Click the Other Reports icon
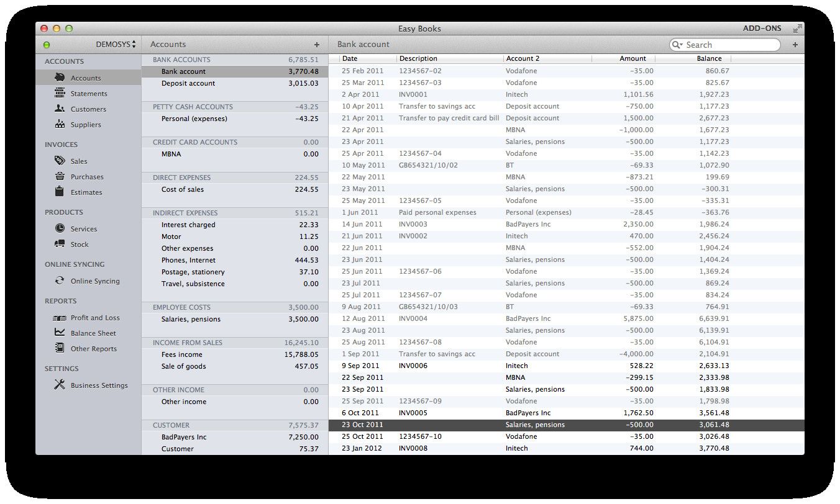 [60, 348]
